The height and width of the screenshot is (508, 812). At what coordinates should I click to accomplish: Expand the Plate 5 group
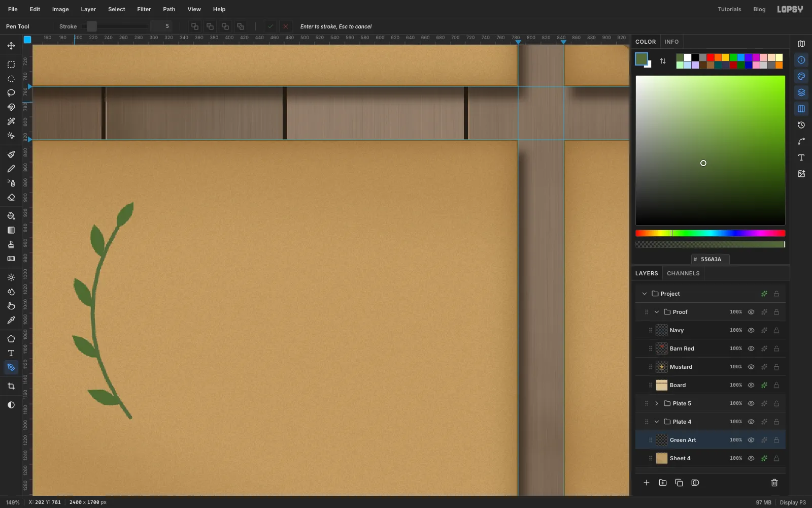(x=657, y=403)
